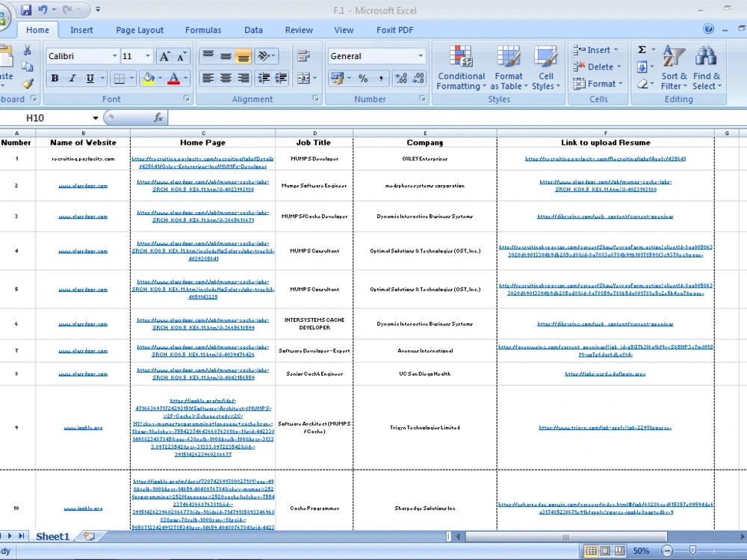The height and width of the screenshot is (560, 747).
Task: Click the horizontal scrollbar thumb
Action: coord(565,537)
